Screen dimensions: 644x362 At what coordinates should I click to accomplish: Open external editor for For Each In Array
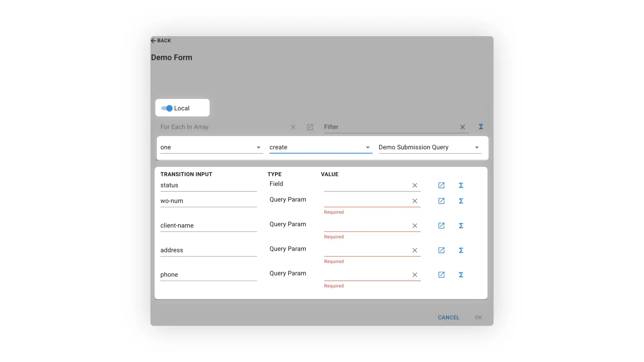pos(310,127)
